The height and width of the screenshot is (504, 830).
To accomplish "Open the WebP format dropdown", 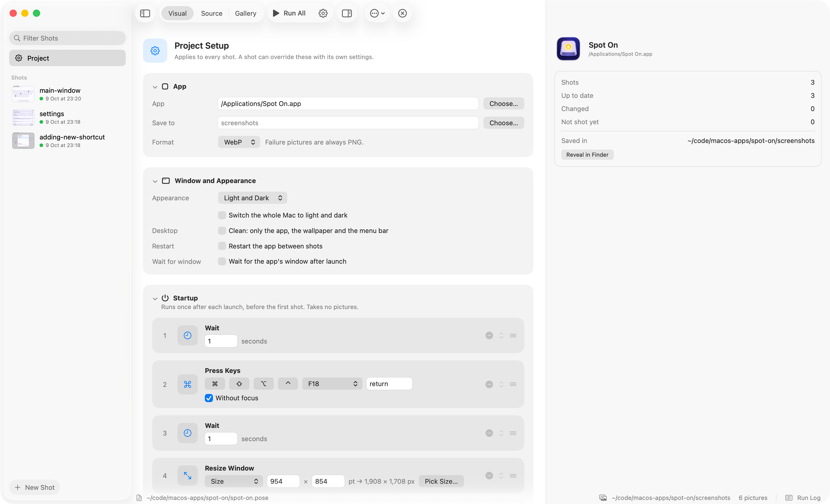I will click(239, 142).
